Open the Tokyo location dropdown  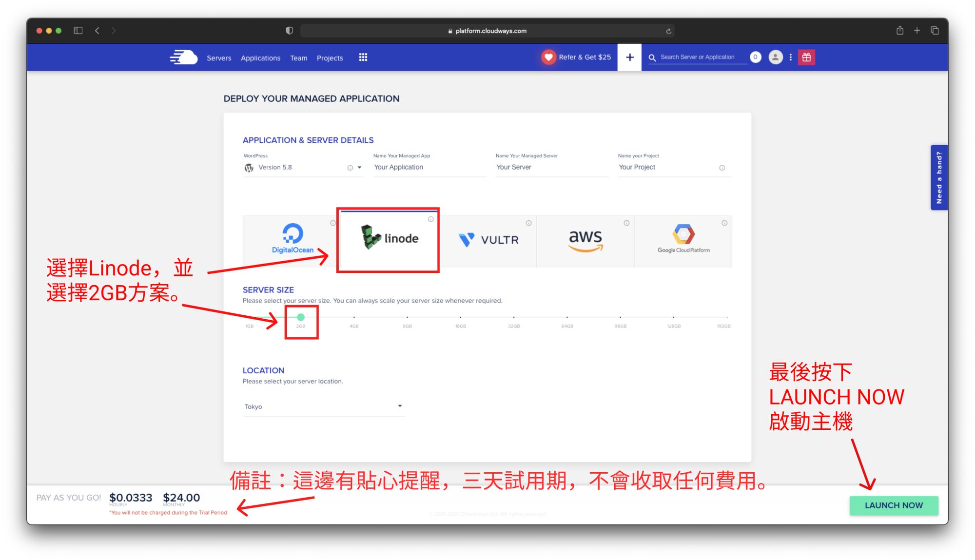pyautogui.click(x=323, y=406)
